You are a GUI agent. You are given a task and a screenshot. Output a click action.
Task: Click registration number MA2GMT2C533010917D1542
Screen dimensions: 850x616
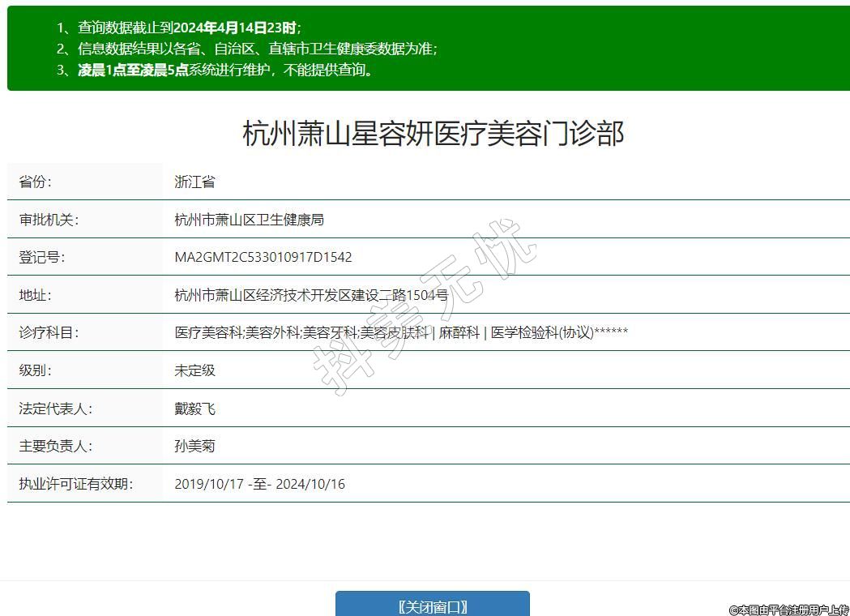click(263, 257)
